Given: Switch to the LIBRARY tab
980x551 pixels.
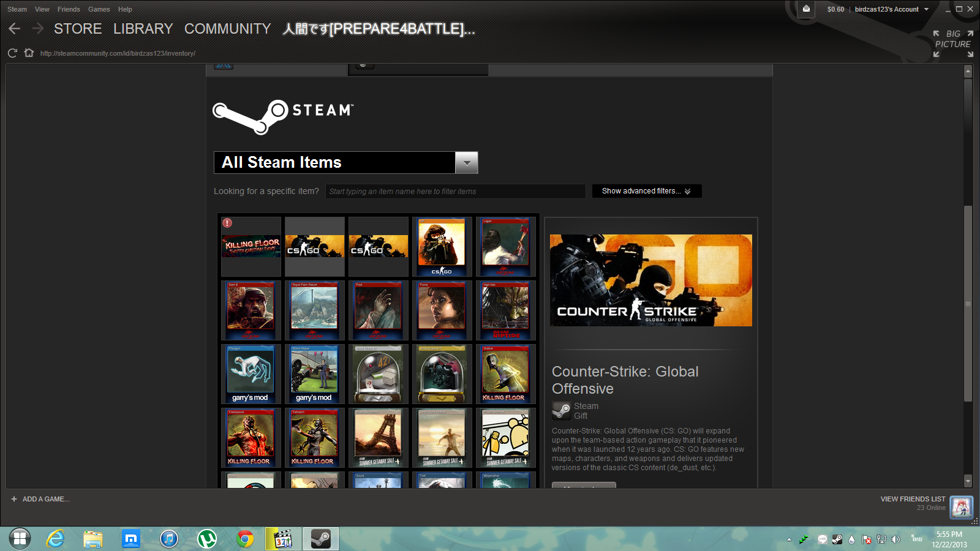Looking at the screenshot, I should coord(143,29).
